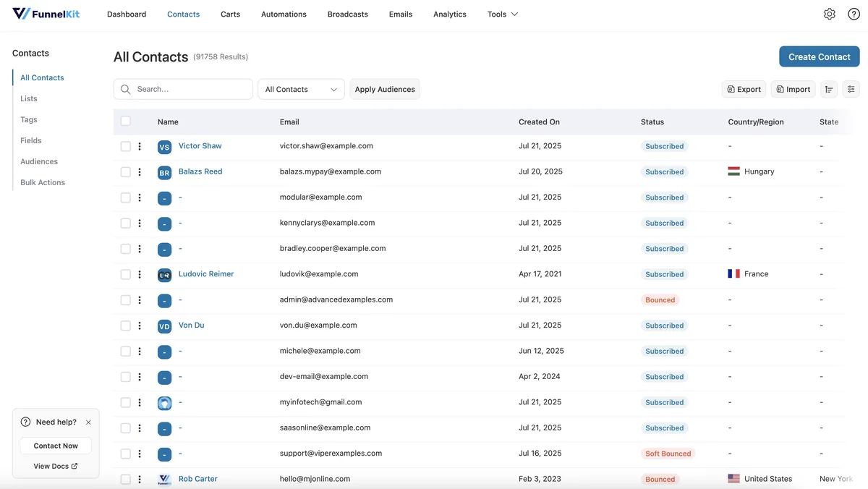
Task: Open the three-dot menu for Victor Shaw
Action: (140, 146)
